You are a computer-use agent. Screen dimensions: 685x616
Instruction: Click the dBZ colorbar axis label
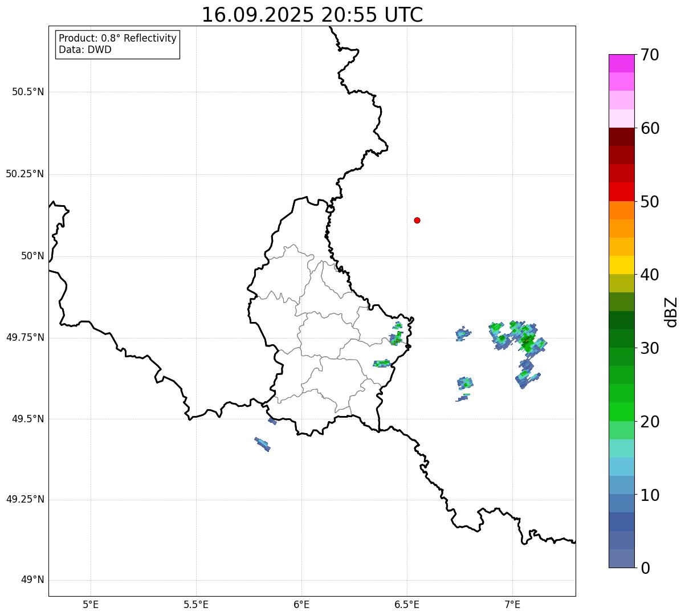click(671, 312)
